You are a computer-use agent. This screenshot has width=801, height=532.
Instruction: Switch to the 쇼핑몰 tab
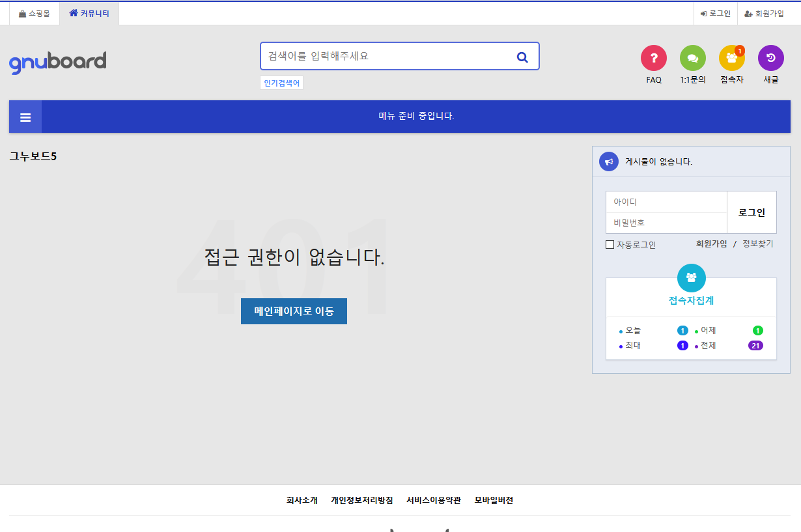pos(35,12)
